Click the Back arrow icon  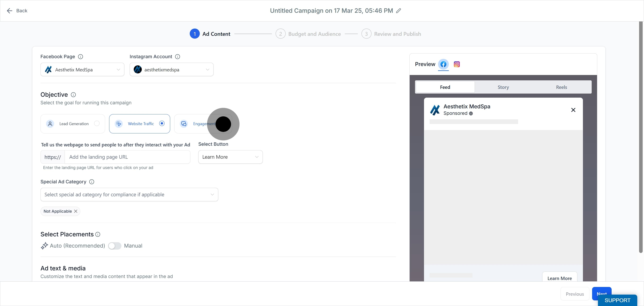point(9,11)
